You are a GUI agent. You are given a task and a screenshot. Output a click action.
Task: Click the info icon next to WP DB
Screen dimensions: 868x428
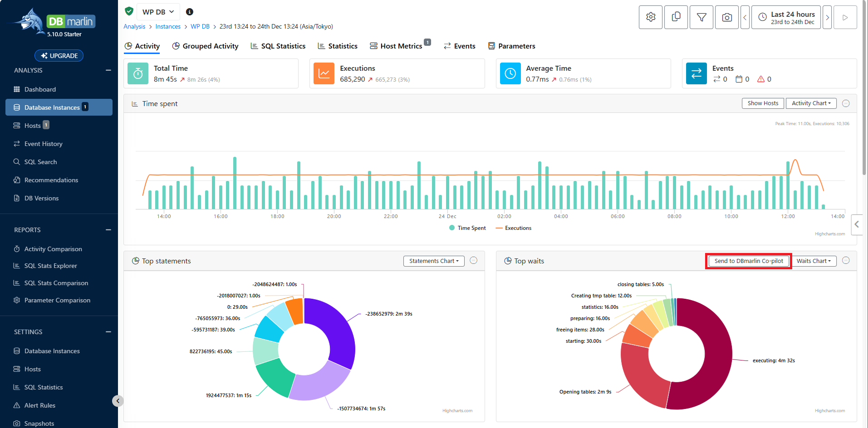click(190, 12)
